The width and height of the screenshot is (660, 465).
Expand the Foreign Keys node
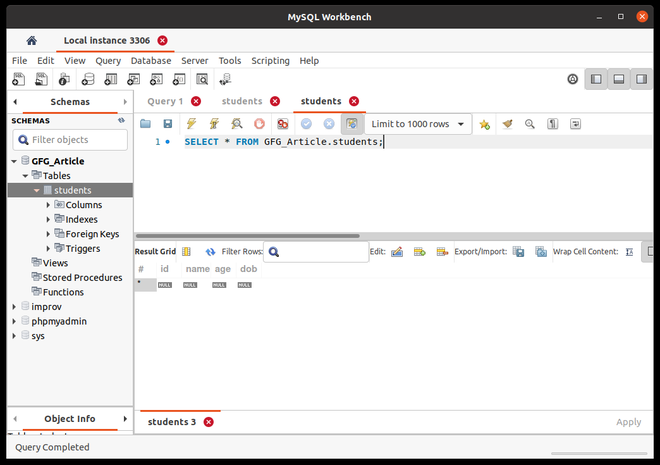(48, 234)
